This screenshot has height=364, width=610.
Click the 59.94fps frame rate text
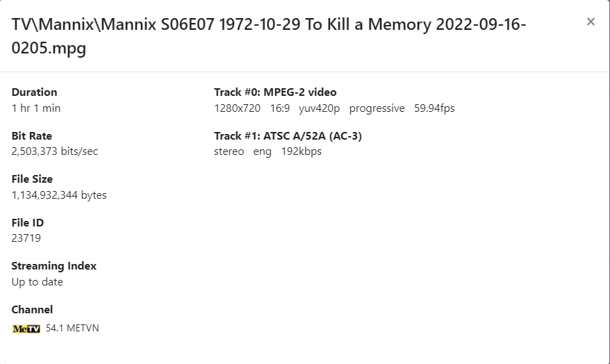[x=434, y=108]
